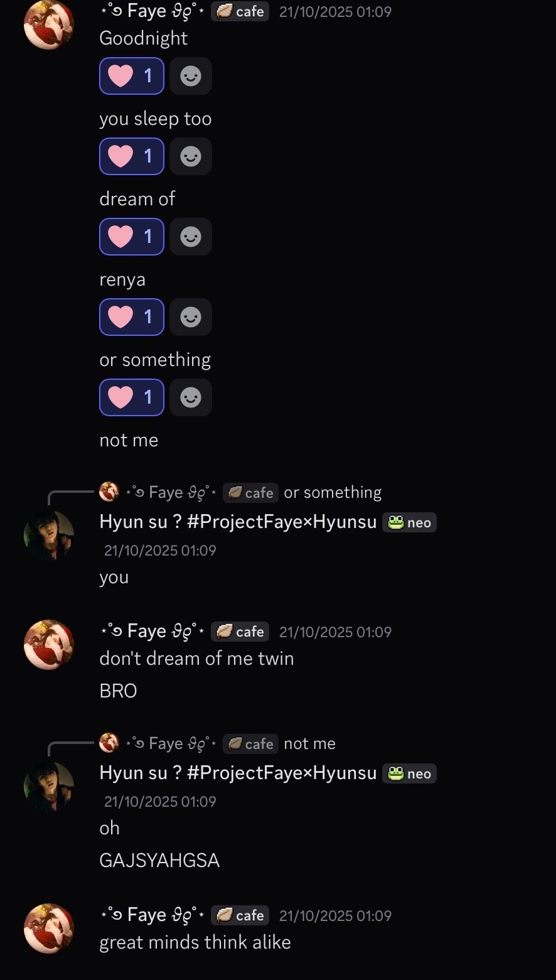The width and height of the screenshot is (556, 980).
Task: Toggle heart reaction on "renya" message
Action: 132,317
